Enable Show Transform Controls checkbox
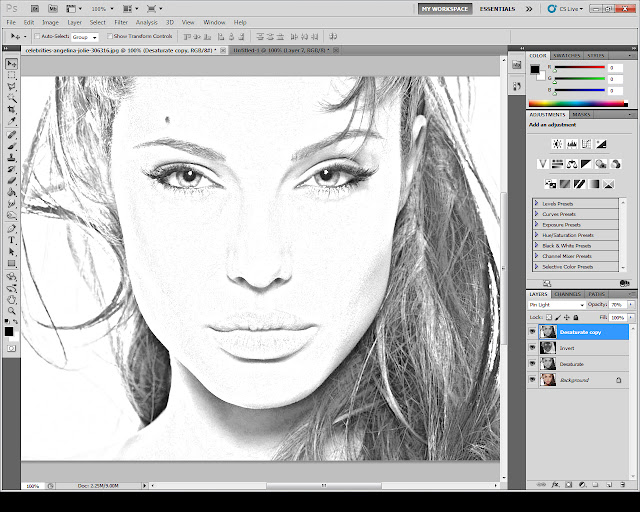The width and height of the screenshot is (640, 512). 109,36
